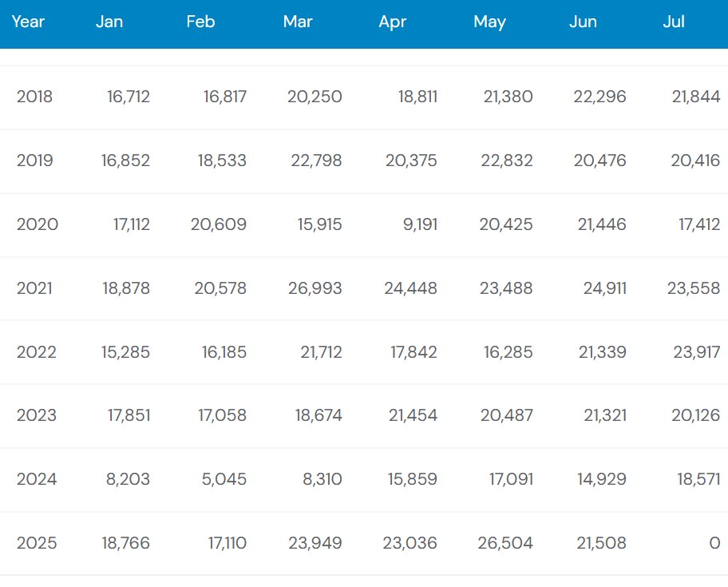Click the Year column header
Image resolution: width=728 pixels, height=587 pixels.
[28, 22]
